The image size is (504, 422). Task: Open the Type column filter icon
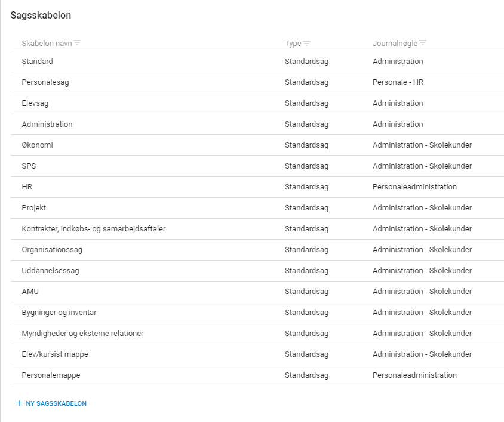(x=307, y=44)
